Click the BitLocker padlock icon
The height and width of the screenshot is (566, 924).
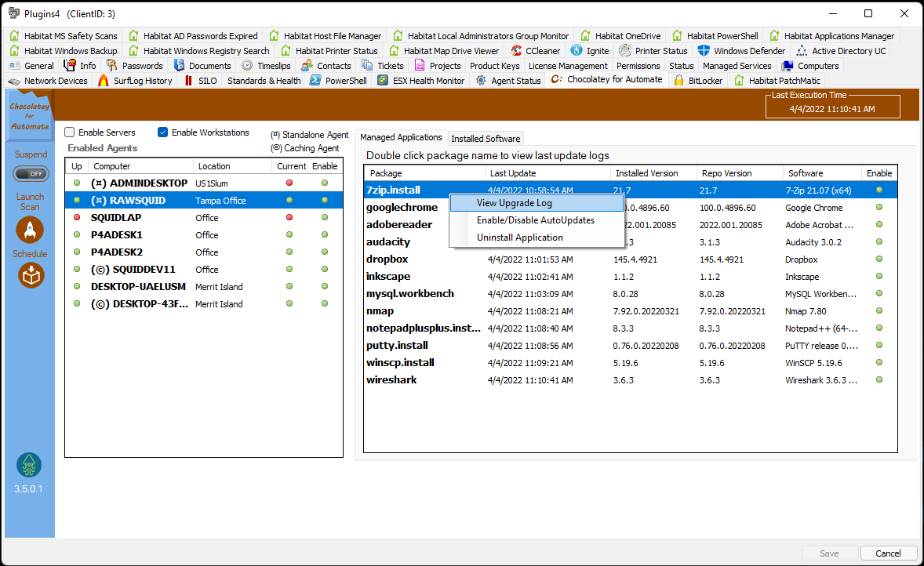point(679,80)
